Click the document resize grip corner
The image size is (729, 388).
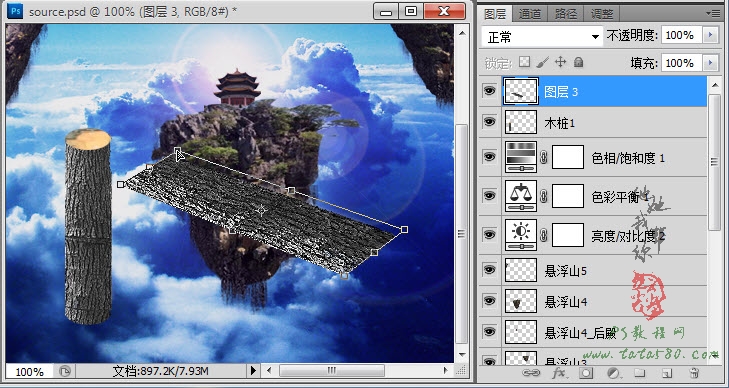461,371
